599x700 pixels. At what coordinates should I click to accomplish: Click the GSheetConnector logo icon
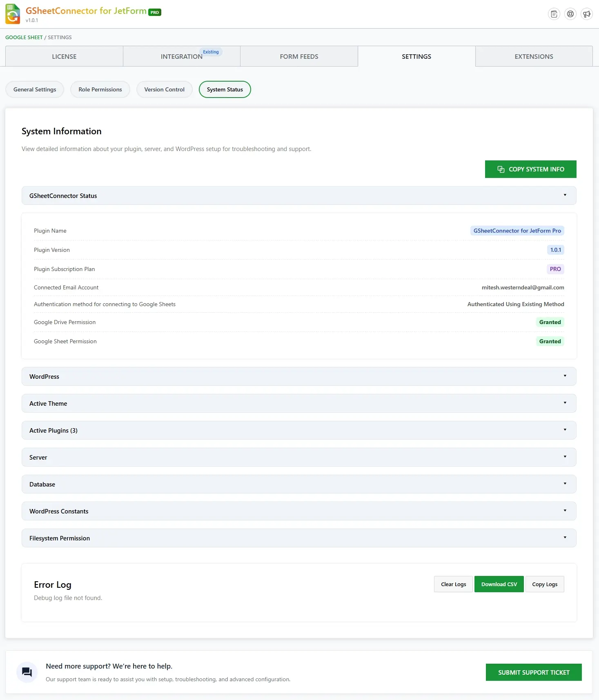pyautogui.click(x=13, y=14)
